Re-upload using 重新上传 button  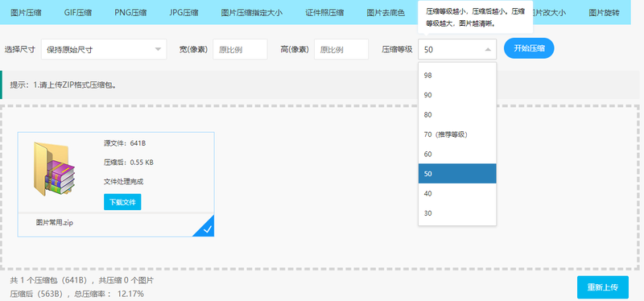[x=602, y=287]
